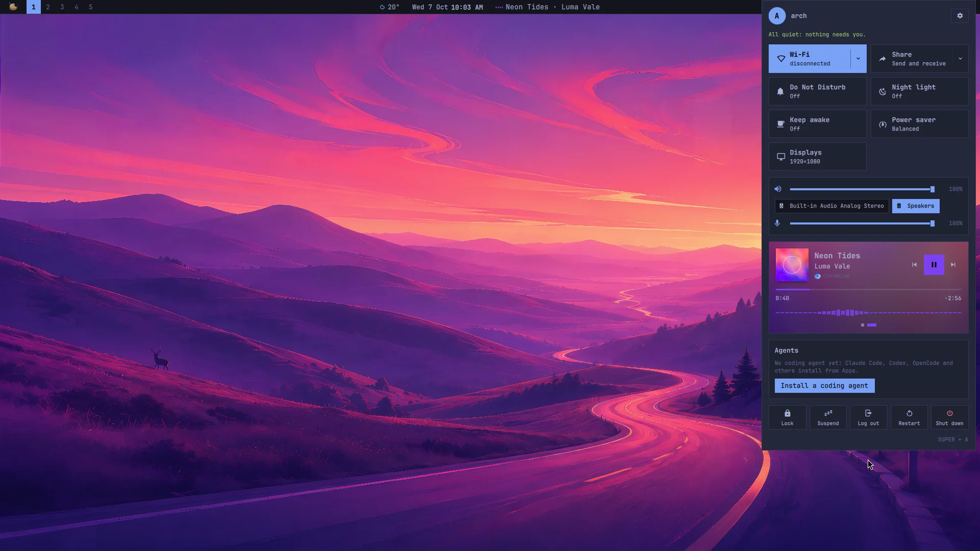The width and height of the screenshot is (980, 551).
Task: Shut down the computer
Action: 949,417
